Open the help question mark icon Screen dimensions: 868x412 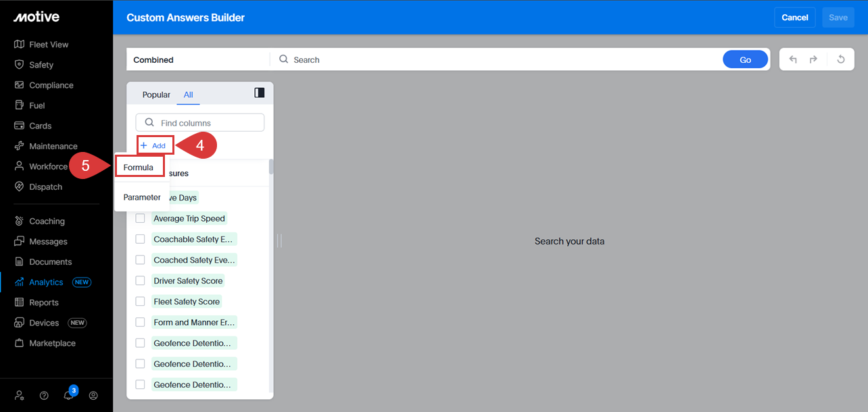click(x=44, y=396)
